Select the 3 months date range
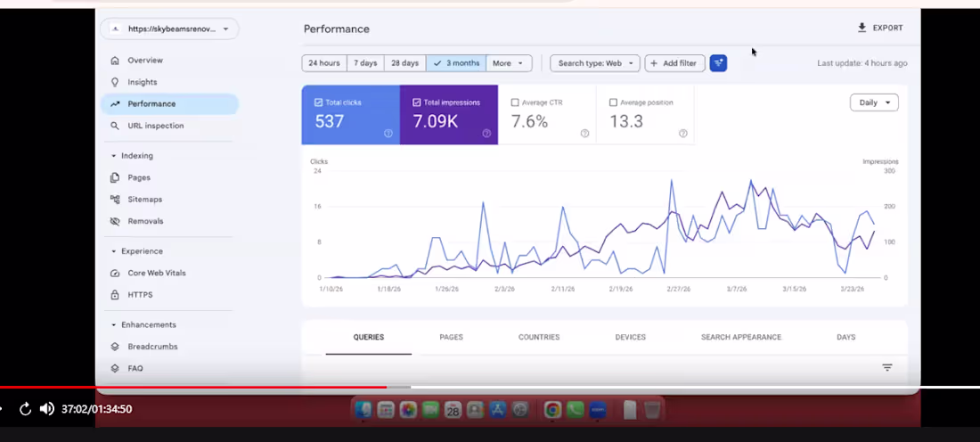980x442 pixels. tap(456, 63)
